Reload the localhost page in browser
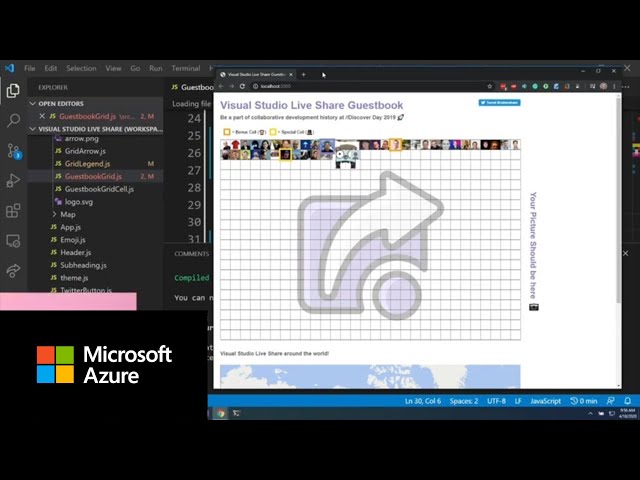640x480 pixels. 242,86
